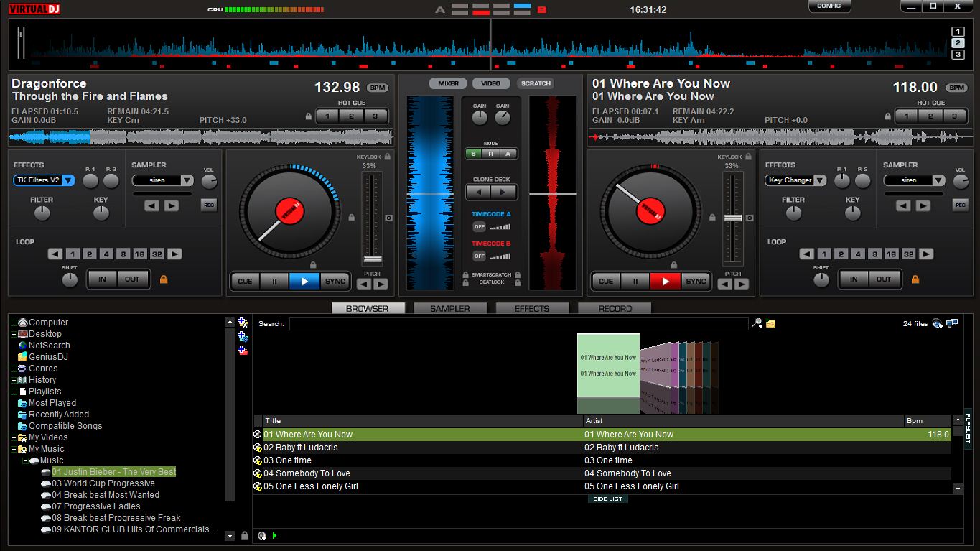980x551 pixels.
Task: Click the GeniusDJ folder icon
Action: click(x=23, y=357)
